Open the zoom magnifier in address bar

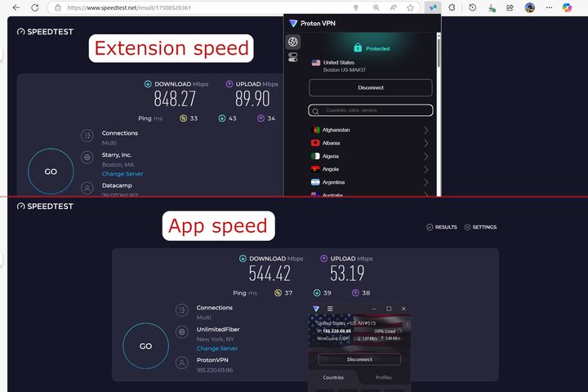pos(376,7)
